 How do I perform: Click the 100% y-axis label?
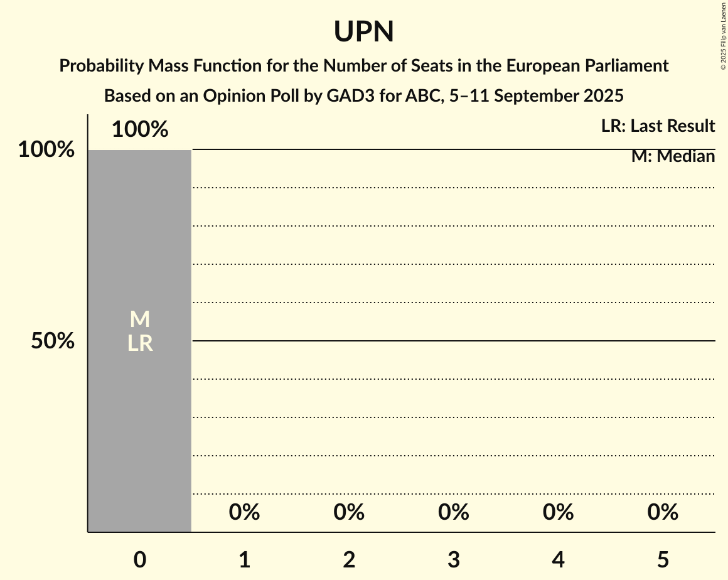[46, 150]
